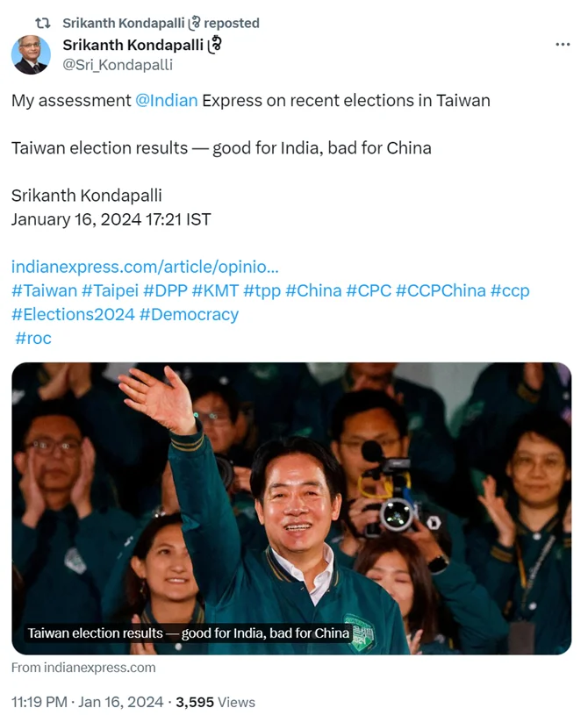This screenshot has height=715, width=588.
Task: Open the 11:19 PM Jan 16, 2024 timestamp
Action: [x=87, y=702]
